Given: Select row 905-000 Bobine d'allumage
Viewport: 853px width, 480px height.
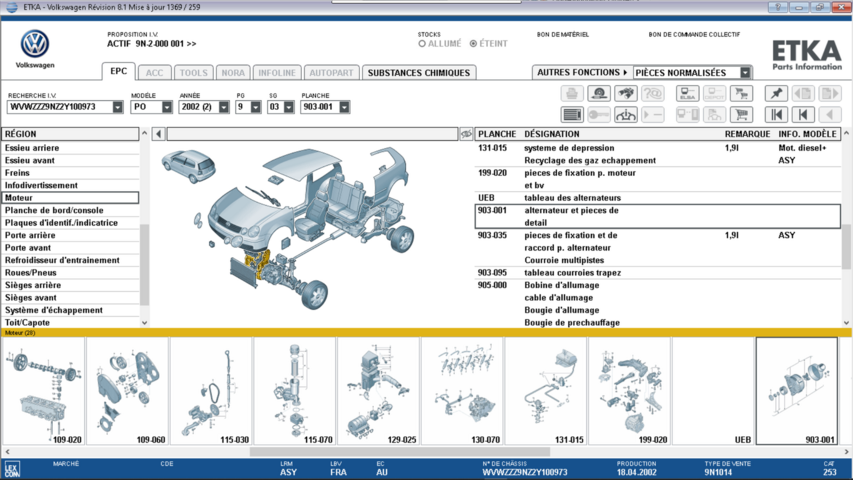Looking at the screenshot, I should (658, 304).
